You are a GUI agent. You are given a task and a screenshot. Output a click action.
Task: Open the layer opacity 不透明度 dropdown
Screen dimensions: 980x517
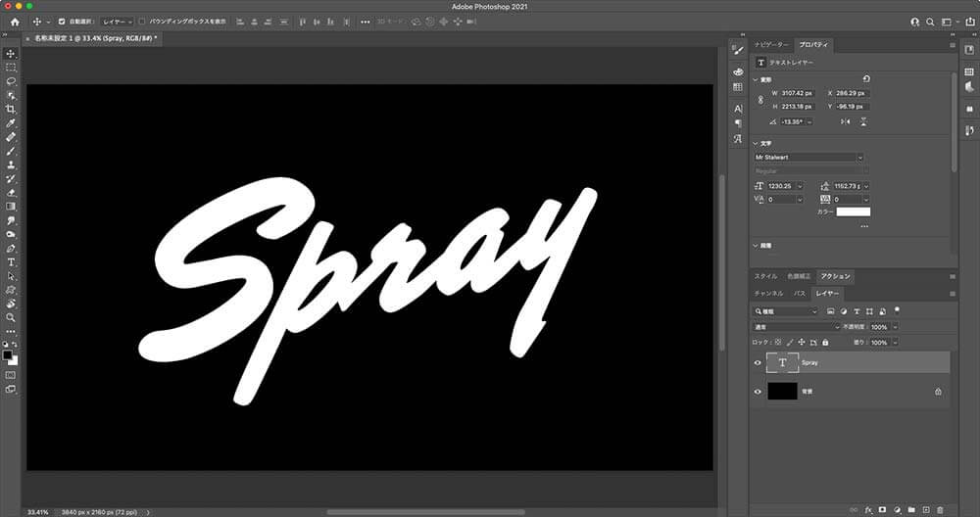(895, 327)
